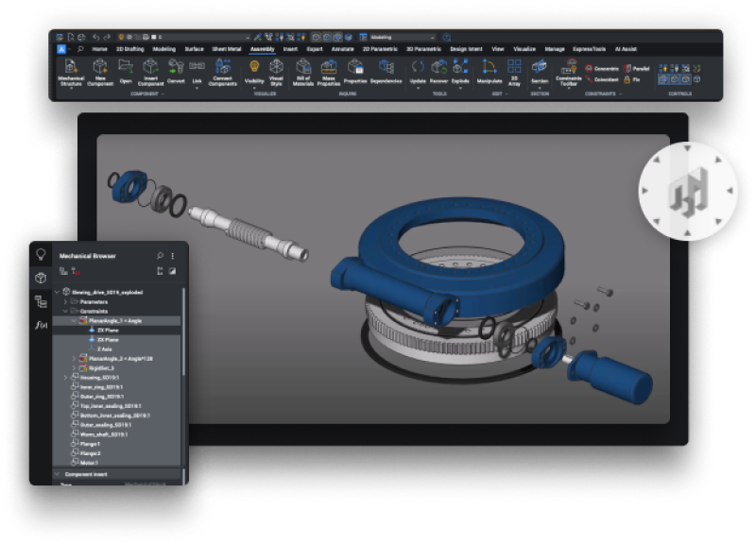
Task: Open the search in Mechanical Browser
Action: (160, 255)
